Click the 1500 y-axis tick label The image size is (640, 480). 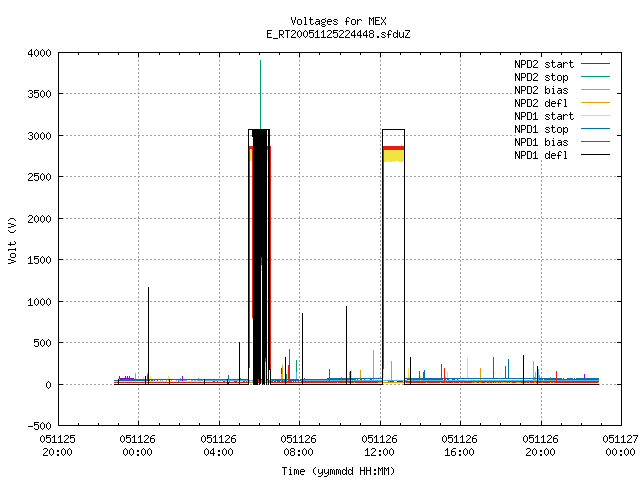[x=40, y=260]
